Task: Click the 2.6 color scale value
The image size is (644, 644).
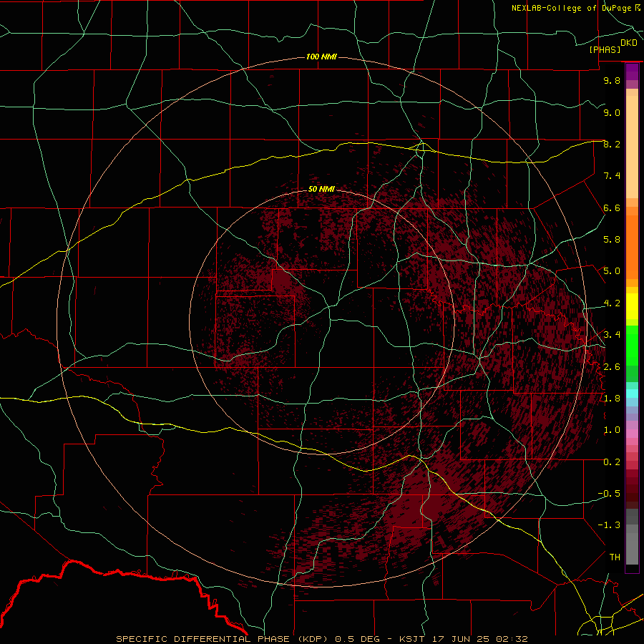Action: [x=612, y=367]
